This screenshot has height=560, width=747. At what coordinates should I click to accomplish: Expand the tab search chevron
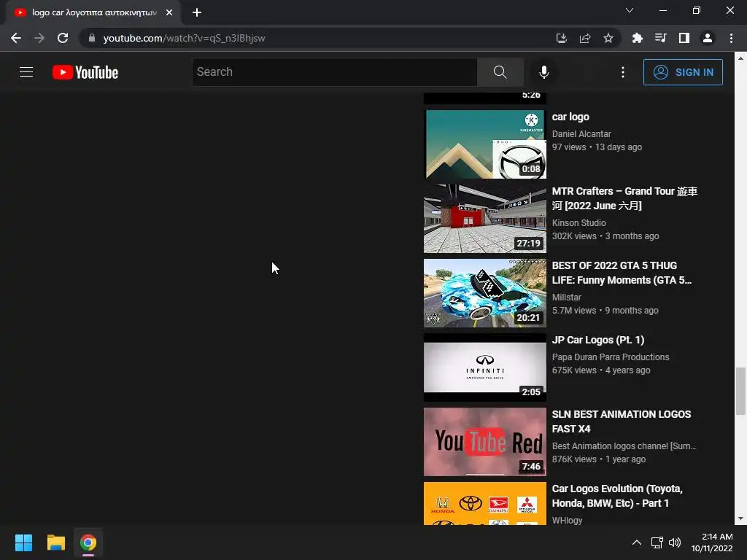pos(630,10)
